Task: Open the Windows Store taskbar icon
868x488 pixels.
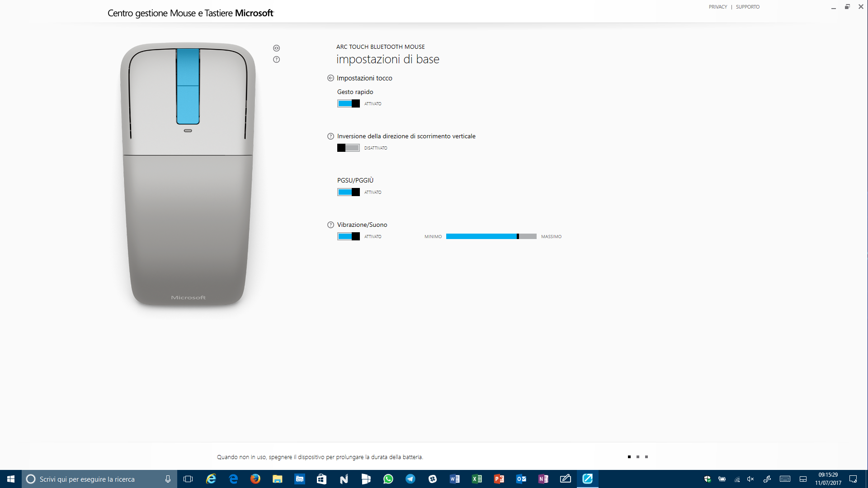Action: pyautogui.click(x=321, y=479)
